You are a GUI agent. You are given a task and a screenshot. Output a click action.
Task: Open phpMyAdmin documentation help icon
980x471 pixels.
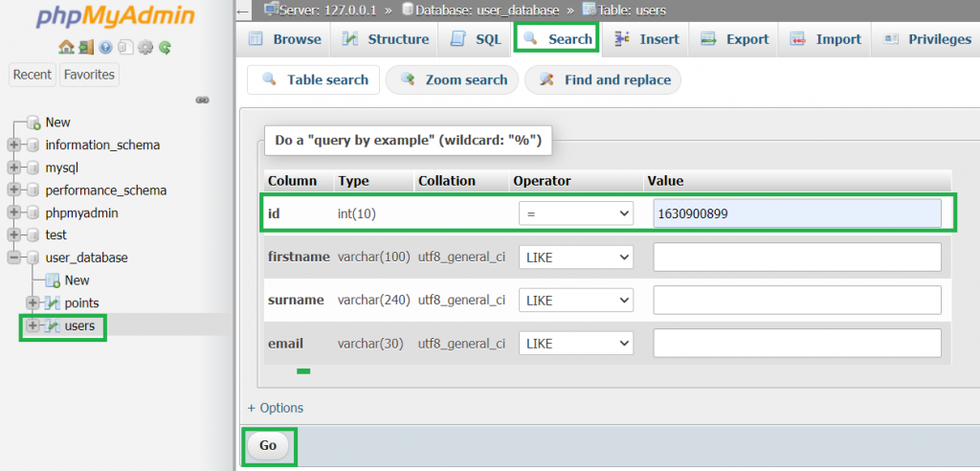[x=105, y=48]
